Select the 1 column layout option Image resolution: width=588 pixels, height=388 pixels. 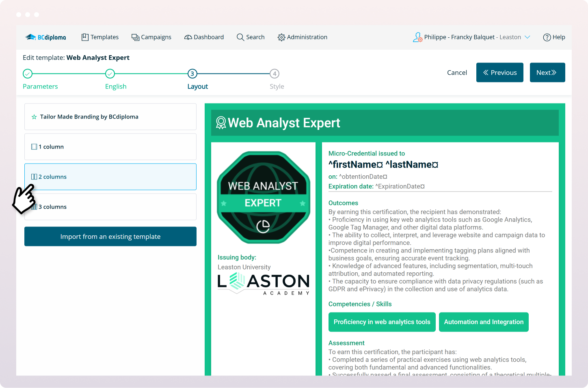click(110, 147)
